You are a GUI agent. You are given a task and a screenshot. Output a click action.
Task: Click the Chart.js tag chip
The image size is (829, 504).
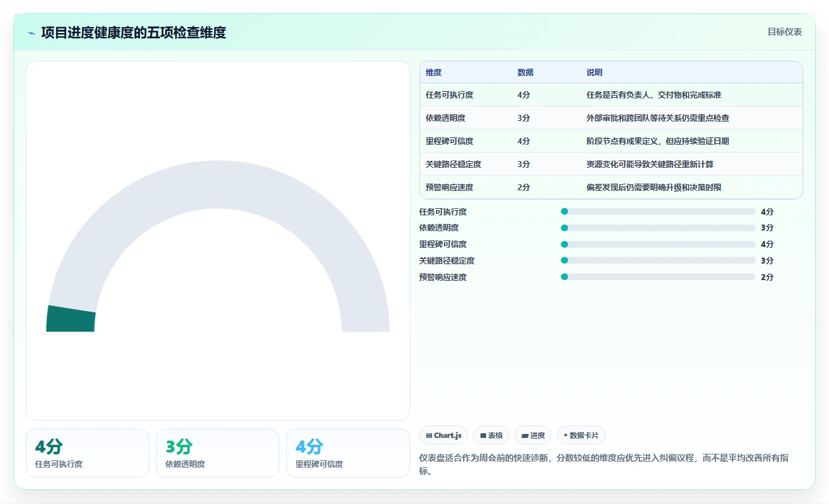(x=443, y=435)
